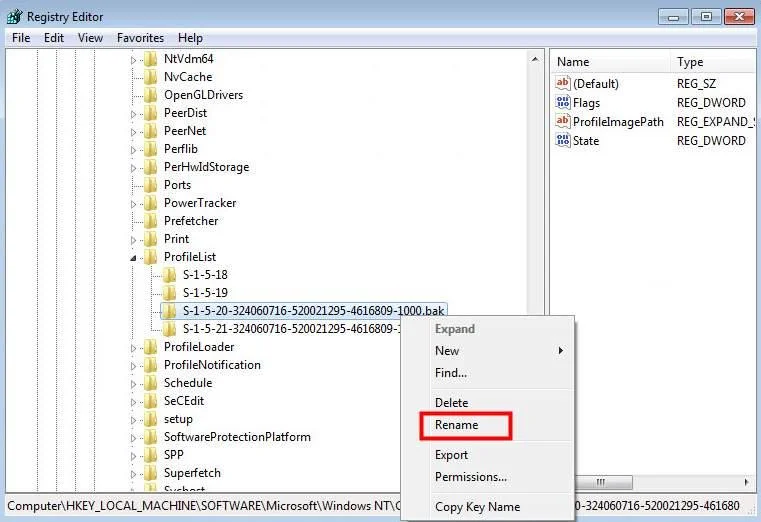Select the S-1-5-18 key name

tap(205, 275)
